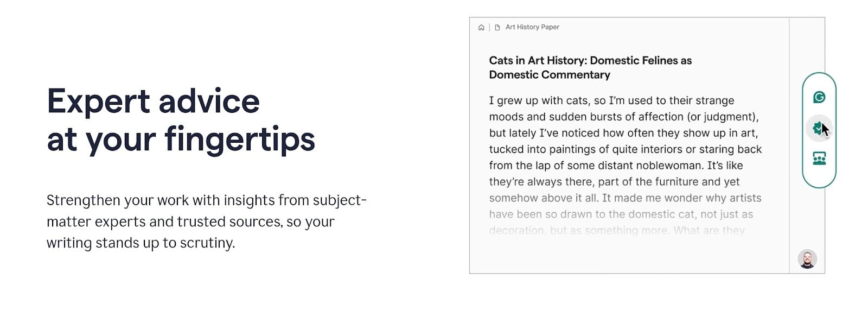The width and height of the screenshot is (868, 336).
Task: Click the faded line starting with "decoration"
Action: 616,230
